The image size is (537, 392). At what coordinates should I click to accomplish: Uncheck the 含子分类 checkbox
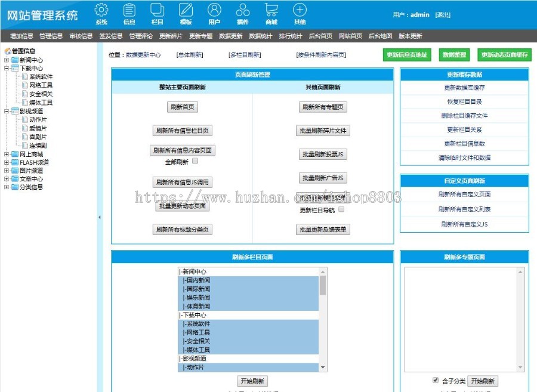[x=436, y=380]
